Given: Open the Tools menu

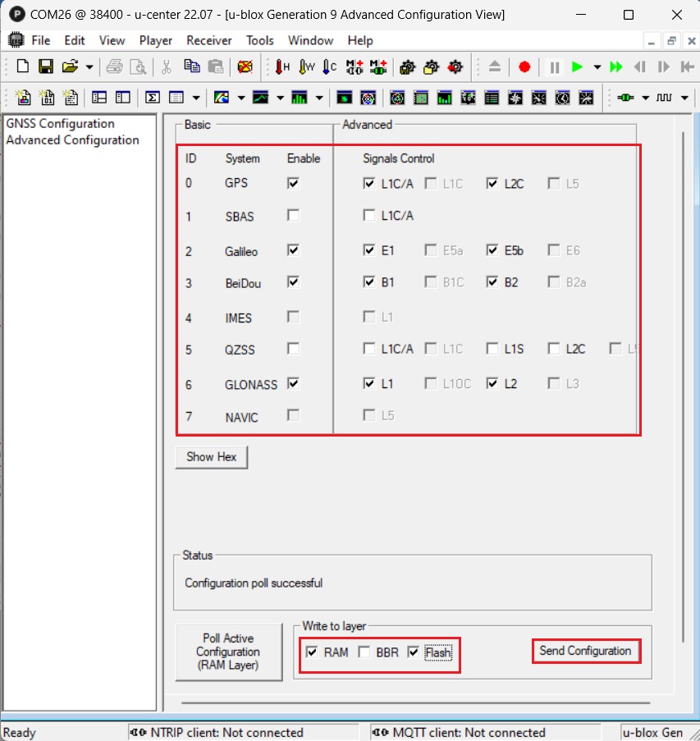Looking at the screenshot, I should pyautogui.click(x=260, y=40).
